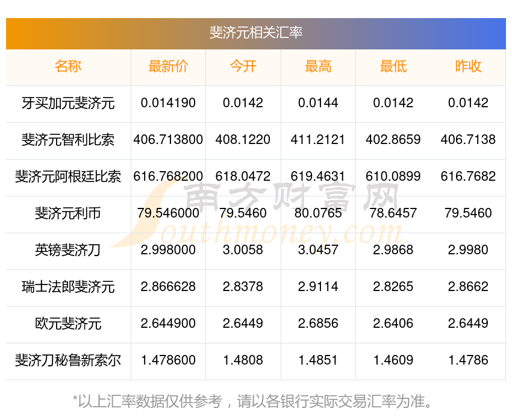This screenshot has width=512, height=420.
Task: Select the 斐济元阿根廷比索 row name
Action: [x=68, y=177]
